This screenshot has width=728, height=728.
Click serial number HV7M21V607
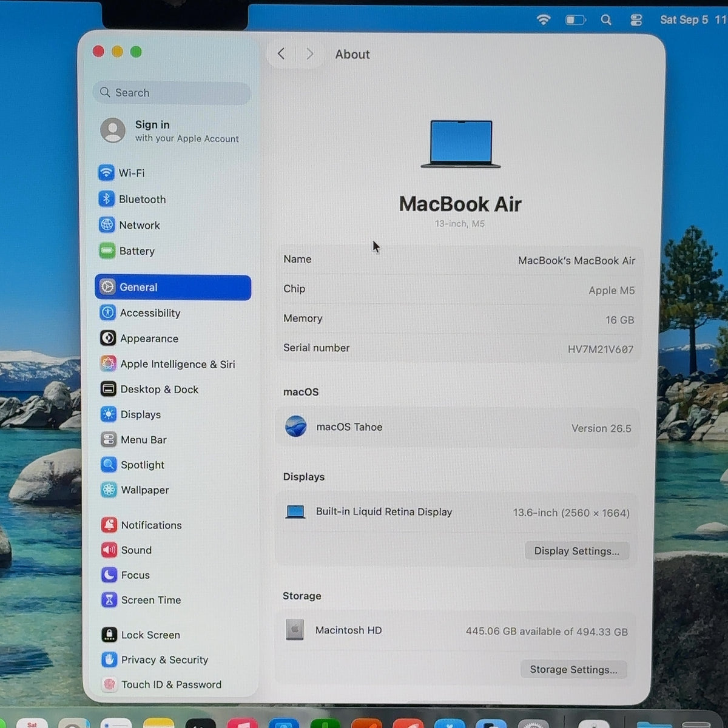tap(601, 349)
